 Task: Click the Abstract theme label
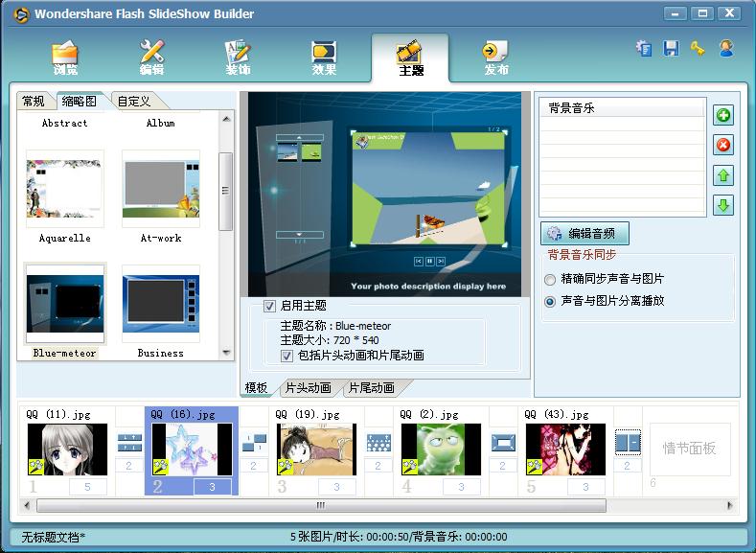[64, 123]
